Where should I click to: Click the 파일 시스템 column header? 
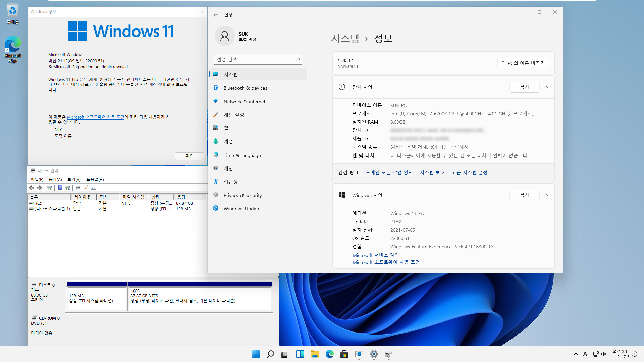(x=133, y=197)
